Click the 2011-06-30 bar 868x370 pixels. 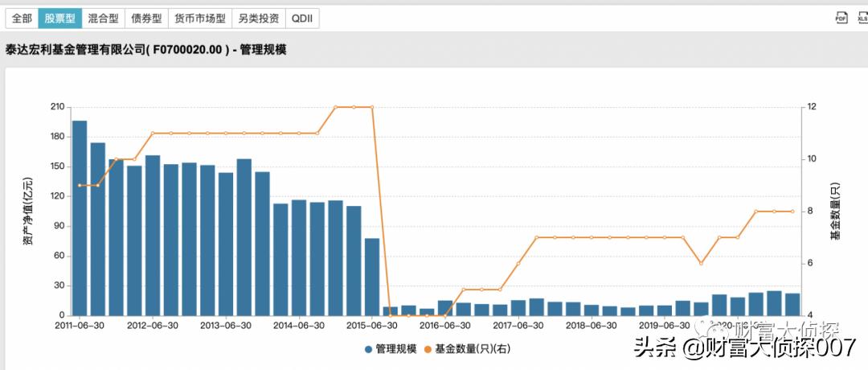[80, 218]
